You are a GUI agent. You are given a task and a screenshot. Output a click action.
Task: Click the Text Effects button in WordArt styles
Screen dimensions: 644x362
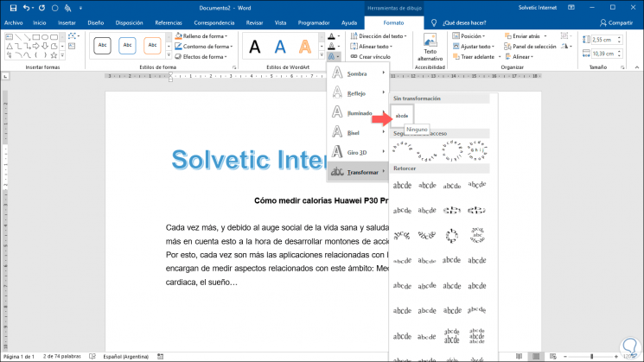[334, 57]
